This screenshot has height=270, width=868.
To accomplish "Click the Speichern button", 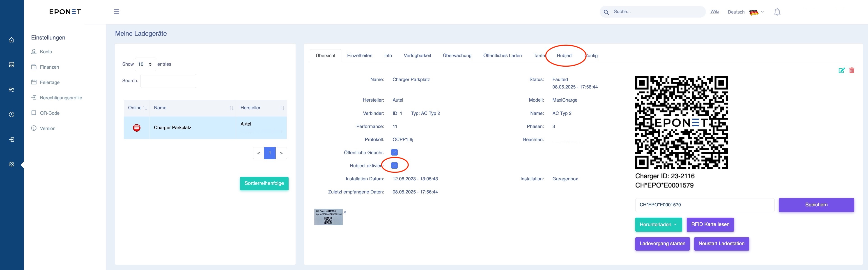I will [816, 205].
